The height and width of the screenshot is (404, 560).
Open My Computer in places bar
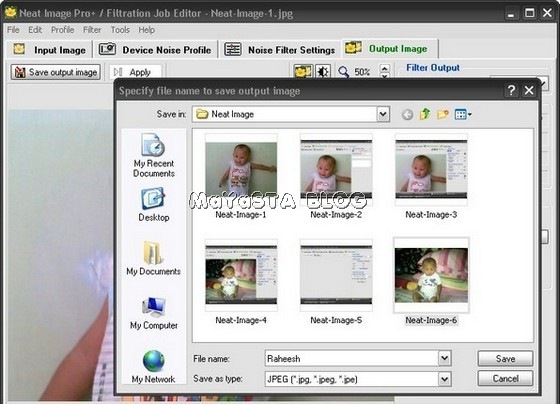154,313
